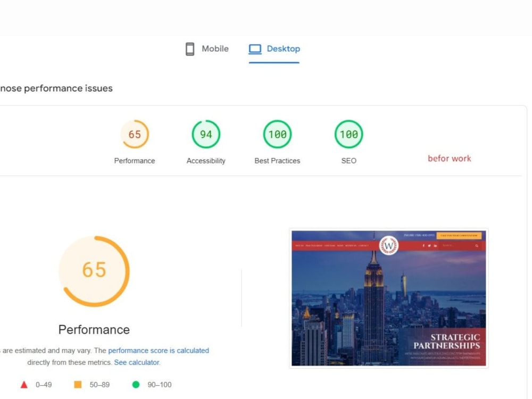Click the Performance label under the small gauge
532x399 pixels.
coord(135,161)
